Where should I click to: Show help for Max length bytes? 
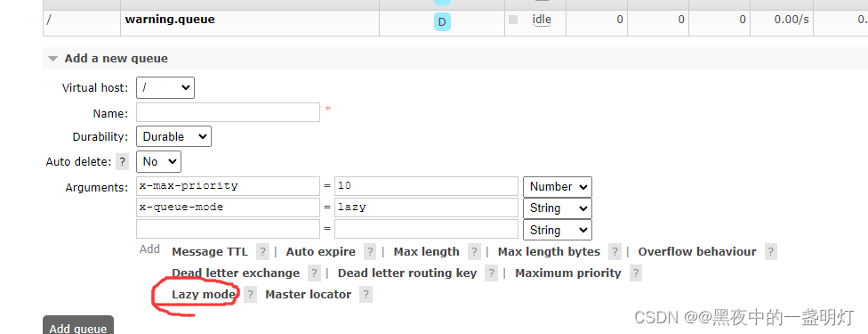(615, 252)
